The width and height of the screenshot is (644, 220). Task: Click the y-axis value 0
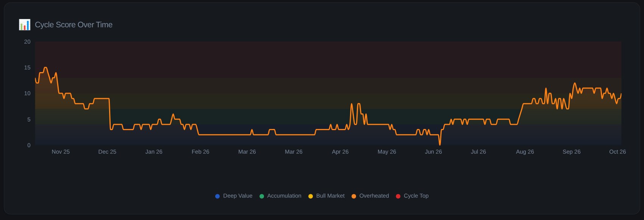29,145
